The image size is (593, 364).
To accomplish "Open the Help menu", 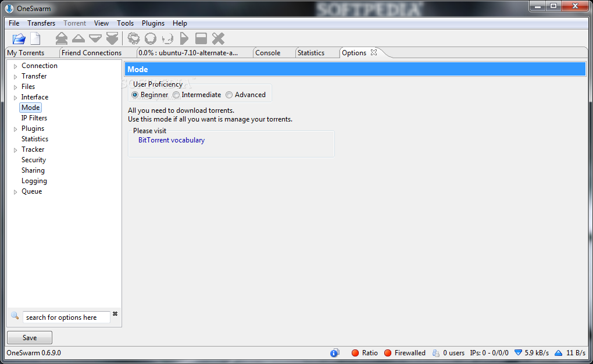I will tap(180, 23).
